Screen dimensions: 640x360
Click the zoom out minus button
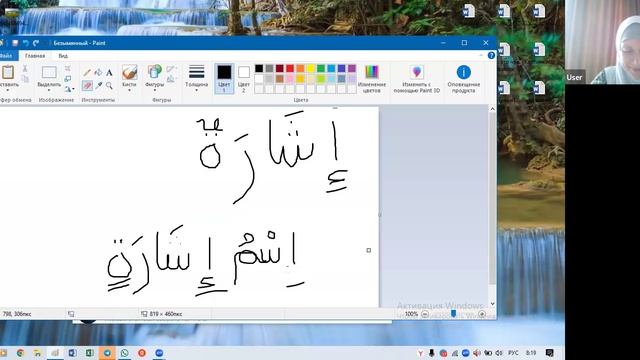click(x=424, y=314)
